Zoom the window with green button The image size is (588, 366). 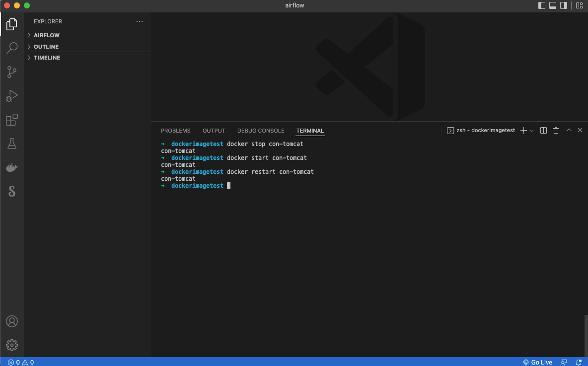tap(27, 5)
